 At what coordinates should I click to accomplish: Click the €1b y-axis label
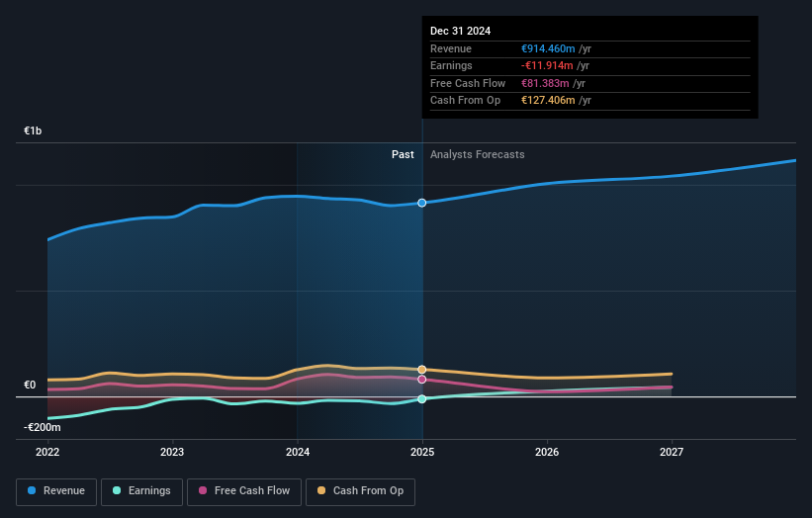(x=33, y=130)
